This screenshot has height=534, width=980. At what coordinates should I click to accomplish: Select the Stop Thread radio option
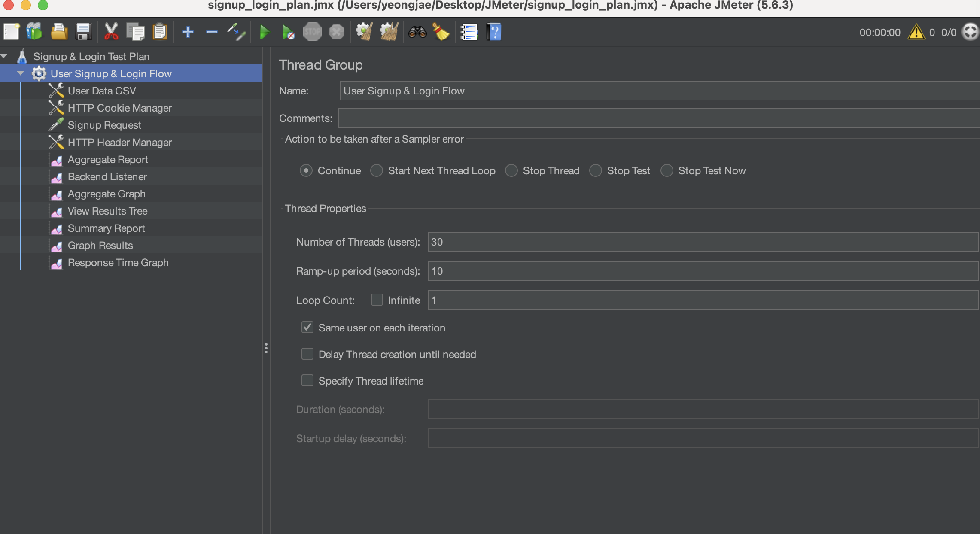[x=511, y=171]
